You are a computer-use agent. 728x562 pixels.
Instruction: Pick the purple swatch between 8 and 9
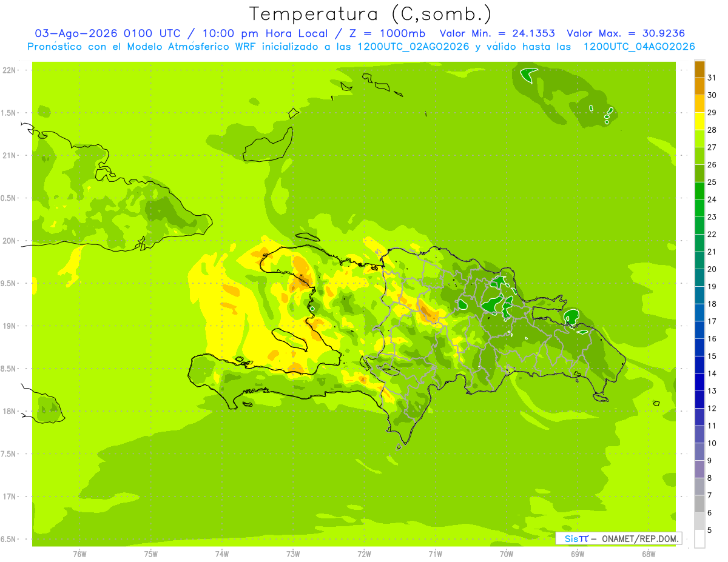pyautogui.click(x=699, y=469)
